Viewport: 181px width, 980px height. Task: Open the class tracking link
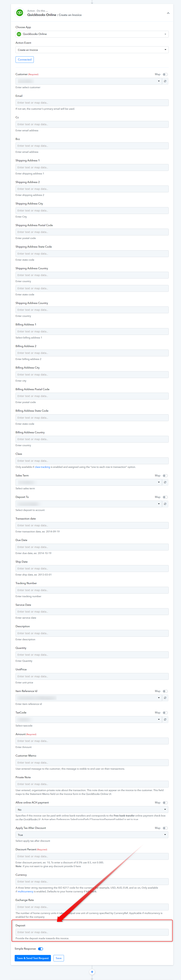coord(42,467)
